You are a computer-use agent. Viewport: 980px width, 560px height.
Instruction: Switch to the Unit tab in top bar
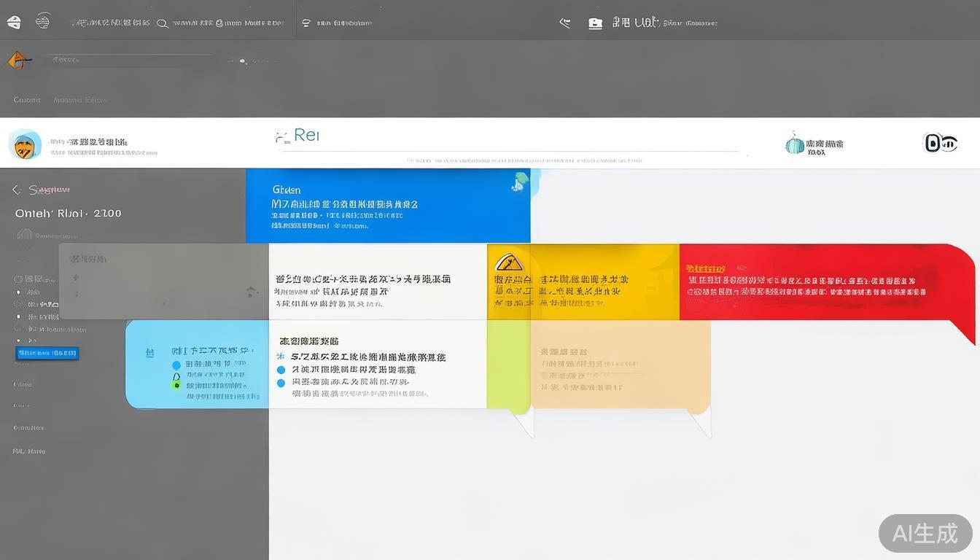click(646, 23)
